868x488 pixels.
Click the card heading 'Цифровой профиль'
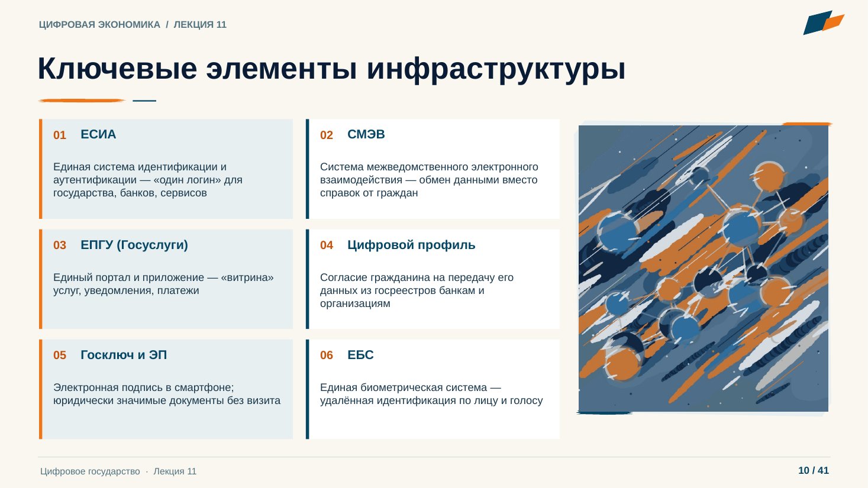click(x=411, y=245)
